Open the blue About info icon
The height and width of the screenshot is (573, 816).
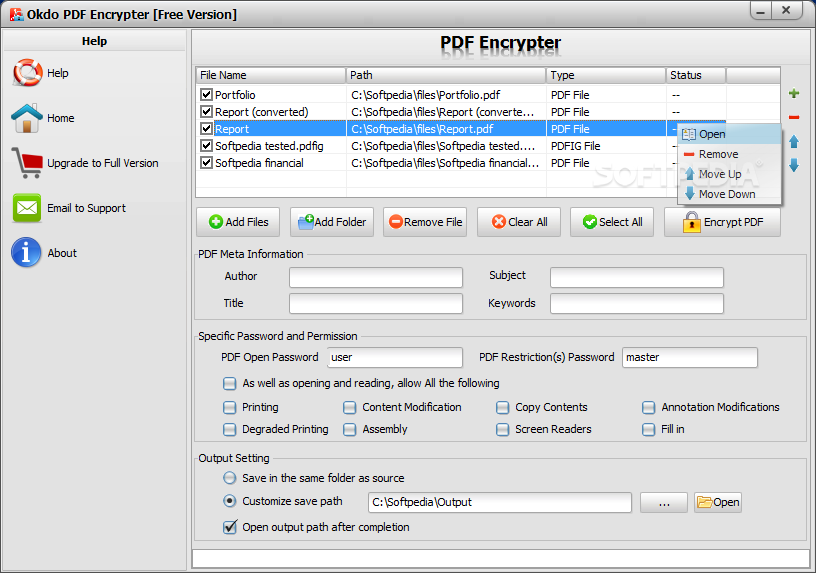pos(26,252)
